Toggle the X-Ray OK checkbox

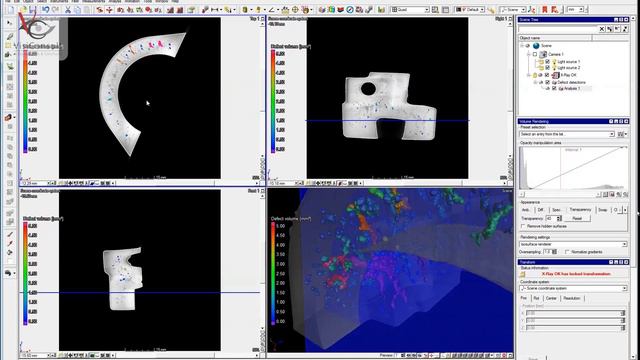tap(547, 76)
